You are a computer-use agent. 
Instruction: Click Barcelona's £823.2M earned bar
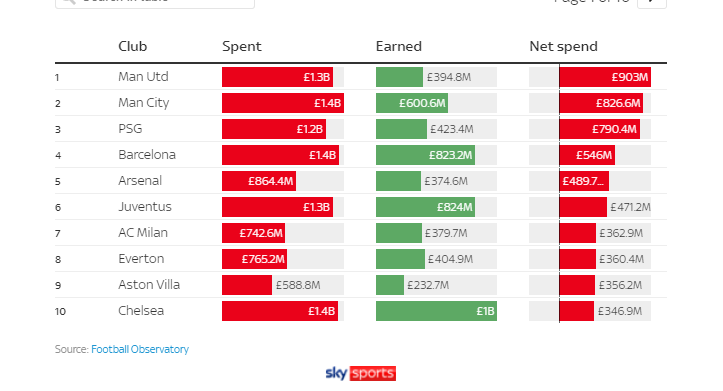click(425, 155)
